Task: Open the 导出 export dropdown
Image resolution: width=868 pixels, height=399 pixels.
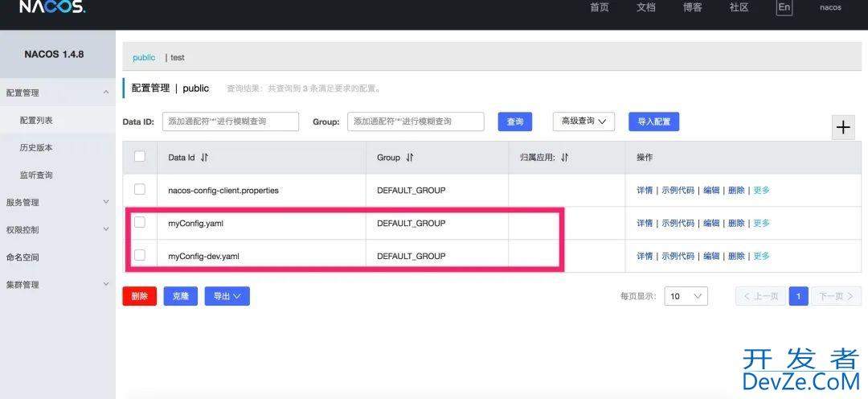Action: click(x=227, y=296)
